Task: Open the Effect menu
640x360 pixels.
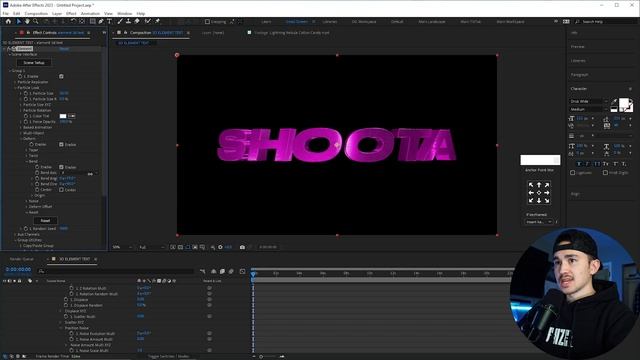Action: point(71,13)
